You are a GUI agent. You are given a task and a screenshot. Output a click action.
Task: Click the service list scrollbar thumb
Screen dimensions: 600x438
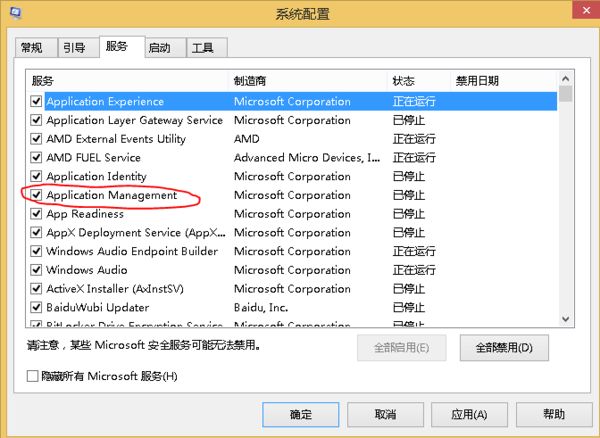click(x=566, y=94)
